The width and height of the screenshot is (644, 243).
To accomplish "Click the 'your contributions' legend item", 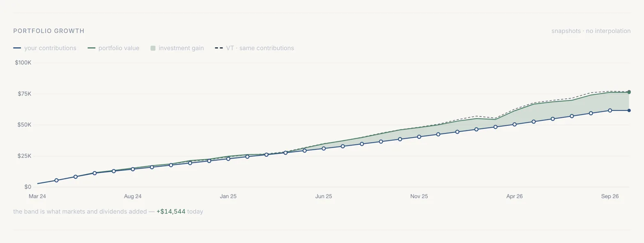I will pyautogui.click(x=45, y=48).
